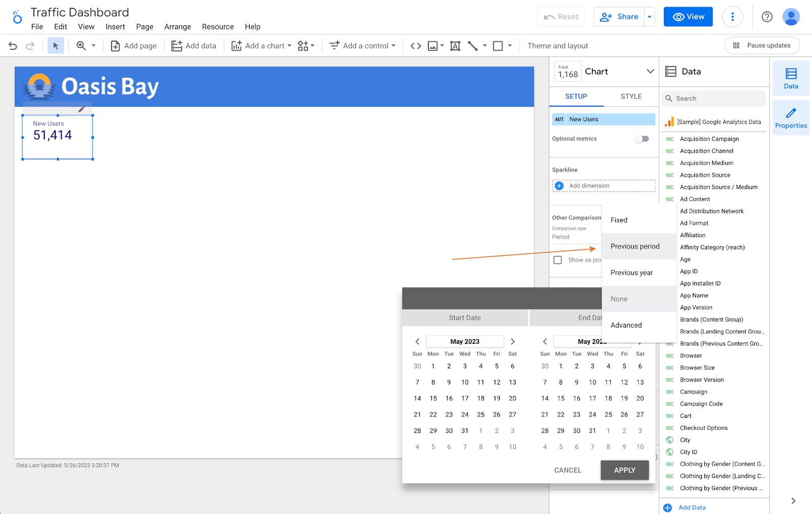Go to next month in Start Date calendar

(x=513, y=342)
